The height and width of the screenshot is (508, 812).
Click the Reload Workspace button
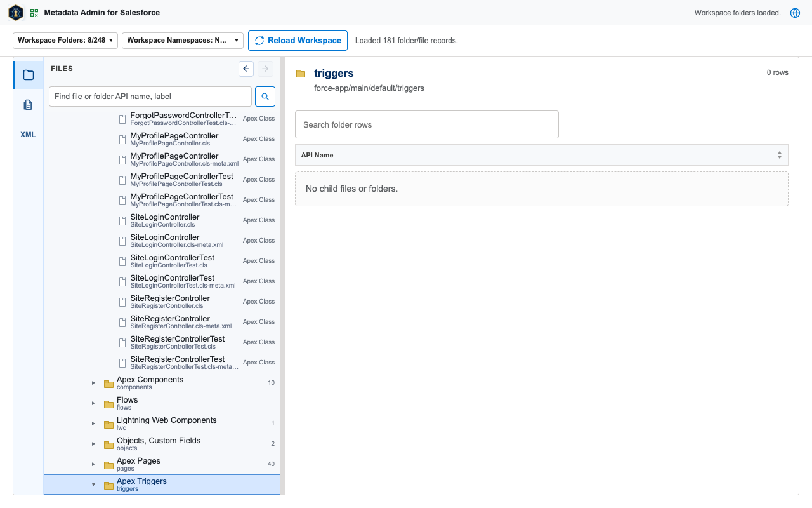298,40
